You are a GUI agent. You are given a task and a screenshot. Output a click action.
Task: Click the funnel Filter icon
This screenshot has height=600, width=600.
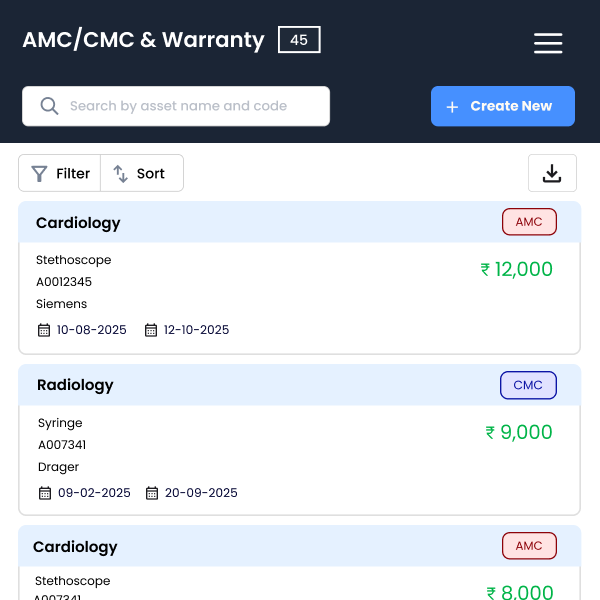(x=39, y=174)
